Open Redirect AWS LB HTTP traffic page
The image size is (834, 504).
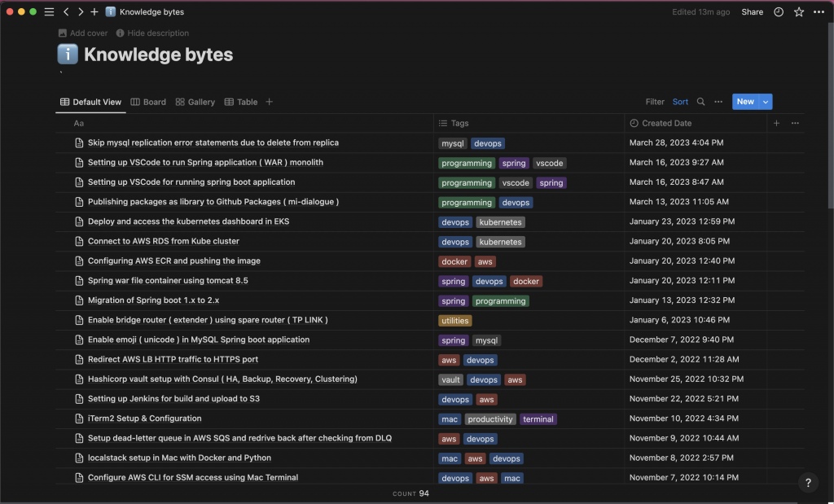173,359
